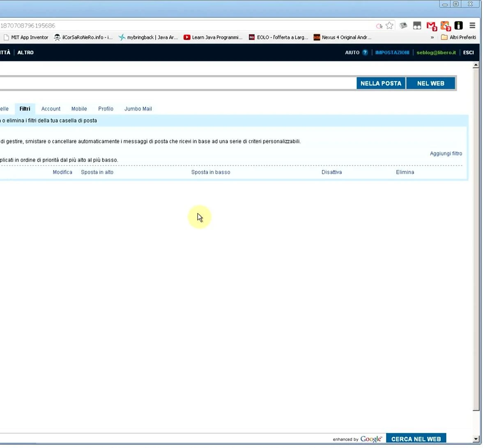The image size is (483, 448).
Task: Expand hidden bookmarks with the chevron
Action: [432, 37]
